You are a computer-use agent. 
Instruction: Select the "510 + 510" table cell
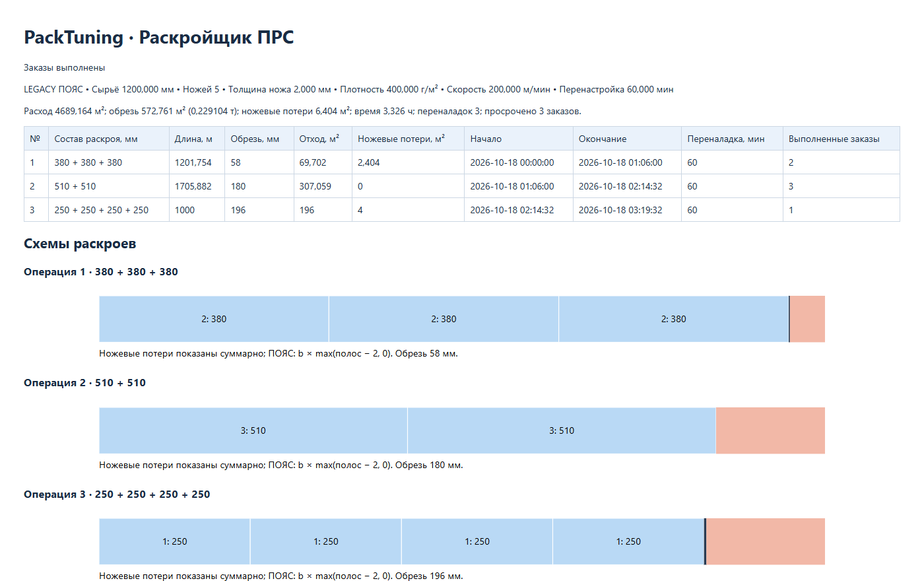[109, 186]
